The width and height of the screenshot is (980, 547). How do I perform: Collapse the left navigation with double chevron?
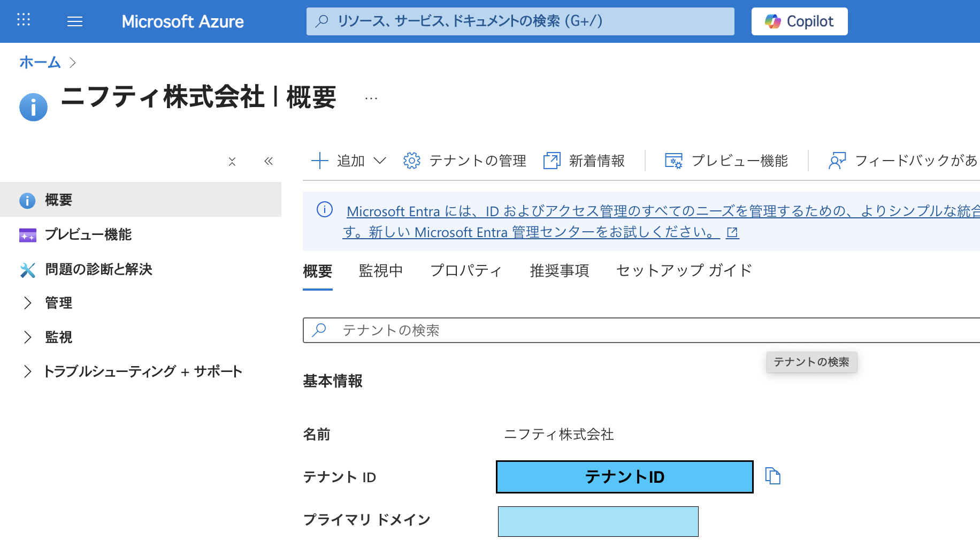point(269,161)
